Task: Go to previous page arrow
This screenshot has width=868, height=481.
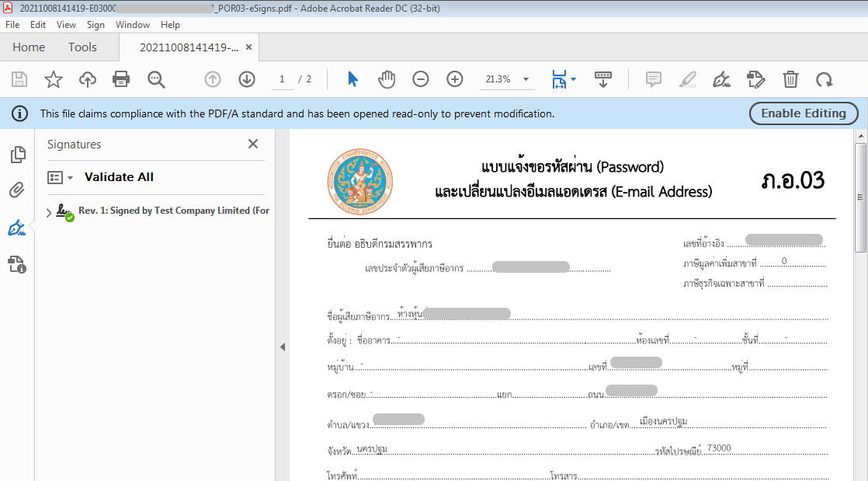Action: [213, 79]
